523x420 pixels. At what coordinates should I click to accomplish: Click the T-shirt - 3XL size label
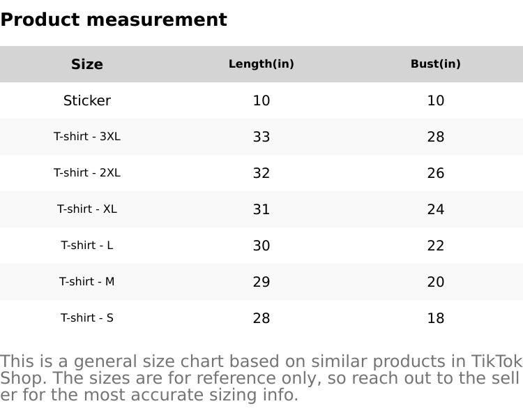87,137
